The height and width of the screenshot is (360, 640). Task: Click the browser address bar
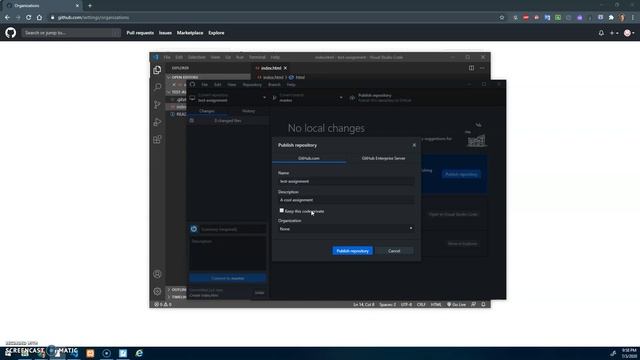(x=273, y=18)
